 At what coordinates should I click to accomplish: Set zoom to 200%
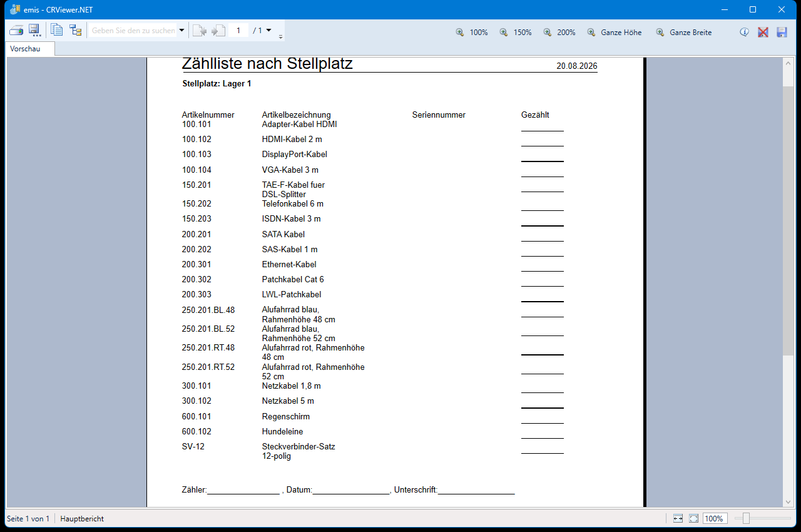click(x=566, y=33)
